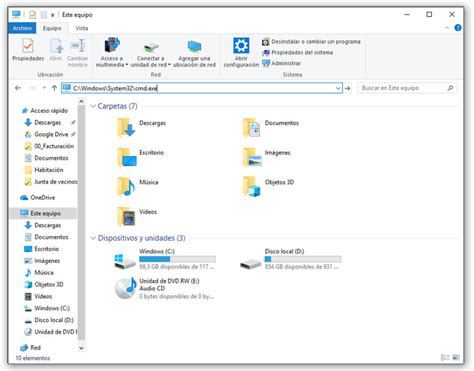474x371 pixels.
Task: Open recent locations dropdown arrow
Action: pyautogui.click(x=44, y=88)
